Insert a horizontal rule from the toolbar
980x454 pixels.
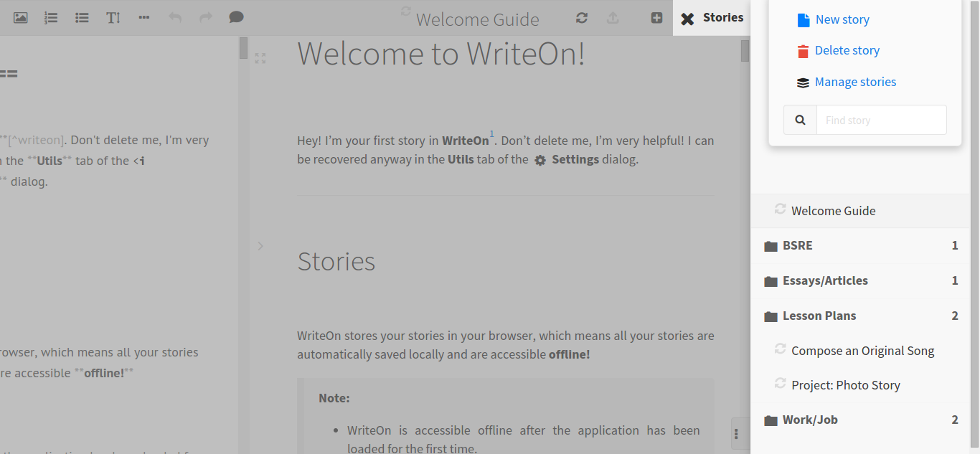click(144, 17)
